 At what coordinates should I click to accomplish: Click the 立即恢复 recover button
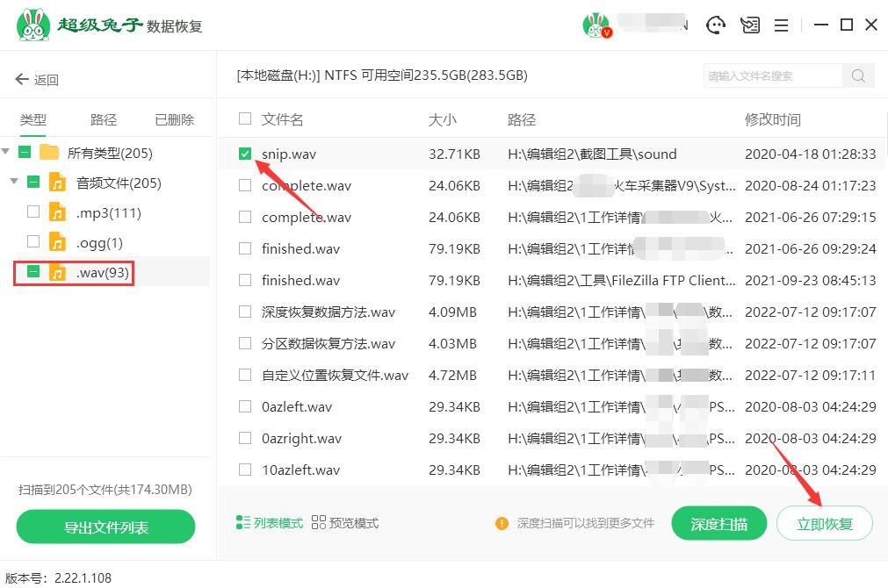(x=824, y=522)
